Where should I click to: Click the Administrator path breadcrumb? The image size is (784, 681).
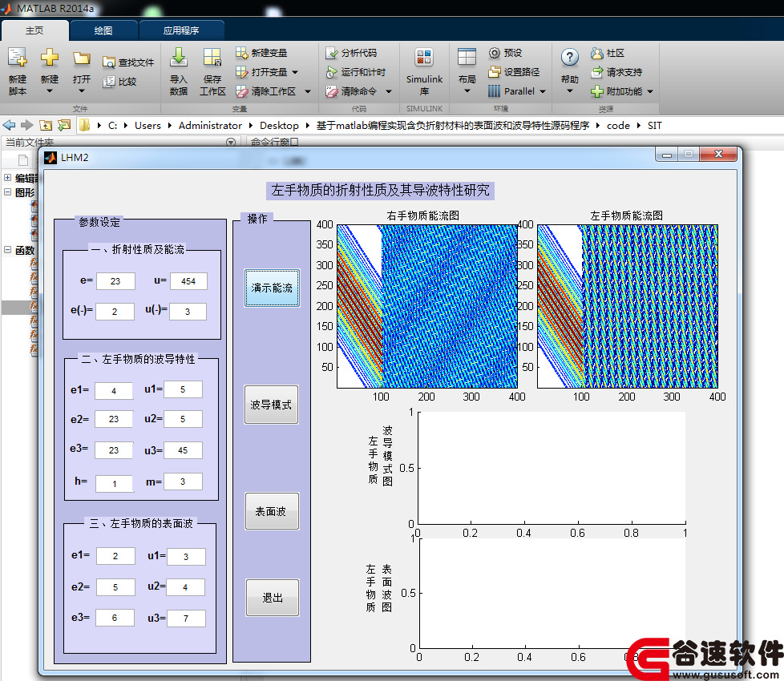pyautogui.click(x=210, y=126)
